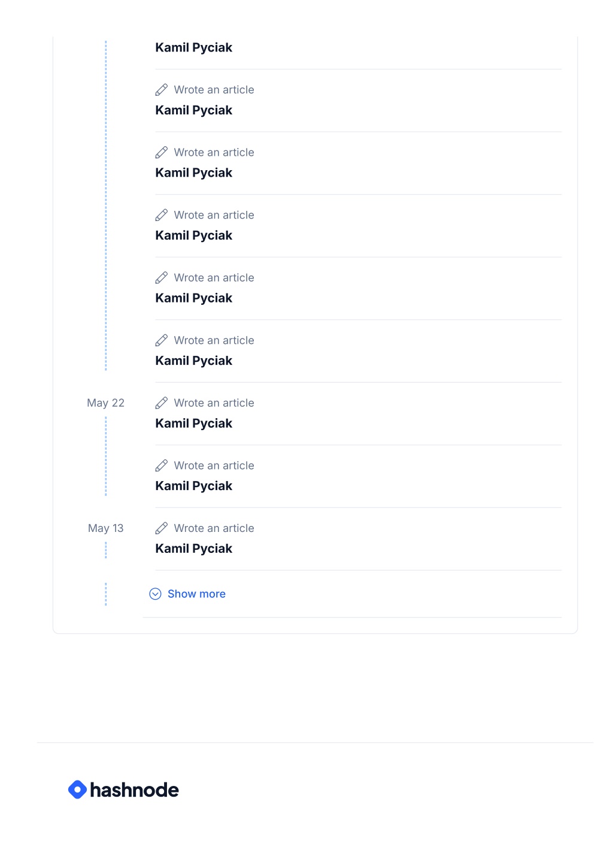The height and width of the screenshot is (868, 613).
Task: Open the Kamil Pyciak article next to May 22
Action: 193,424
